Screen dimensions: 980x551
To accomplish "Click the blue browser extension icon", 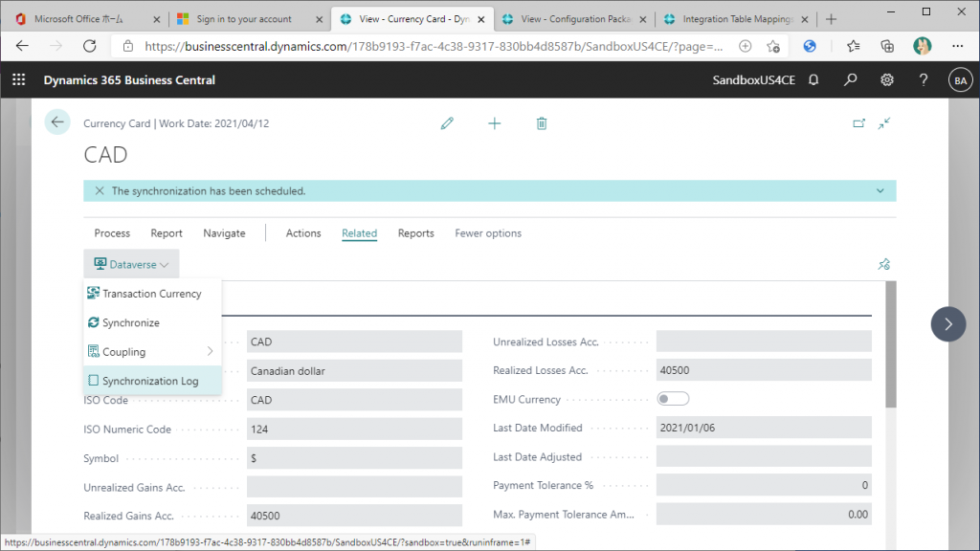I will (x=810, y=46).
